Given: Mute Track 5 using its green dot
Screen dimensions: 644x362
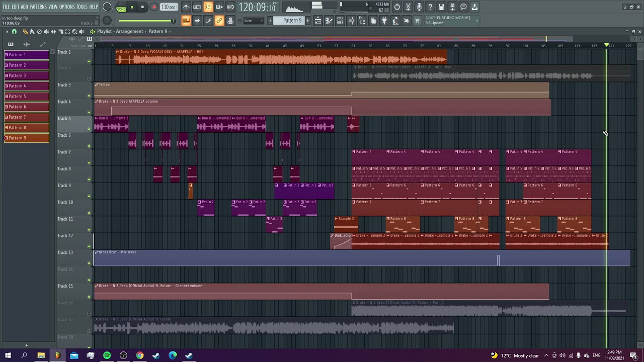Looking at the screenshot, I should pyautogui.click(x=89, y=129).
